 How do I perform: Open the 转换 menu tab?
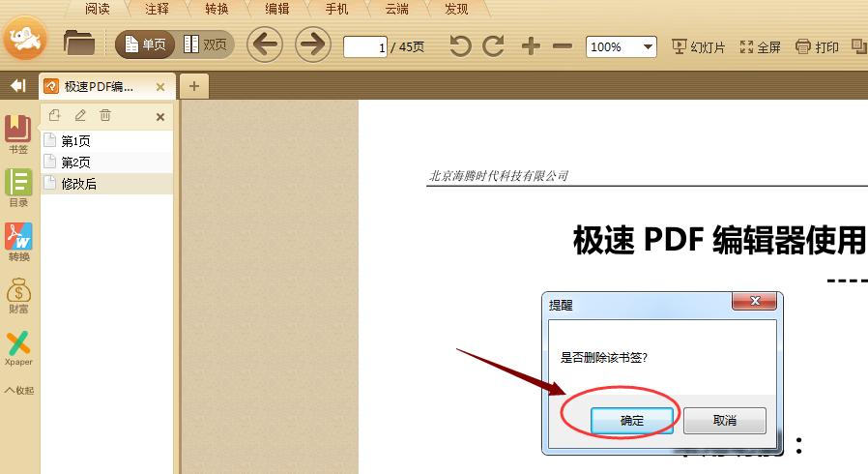click(217, 9)
